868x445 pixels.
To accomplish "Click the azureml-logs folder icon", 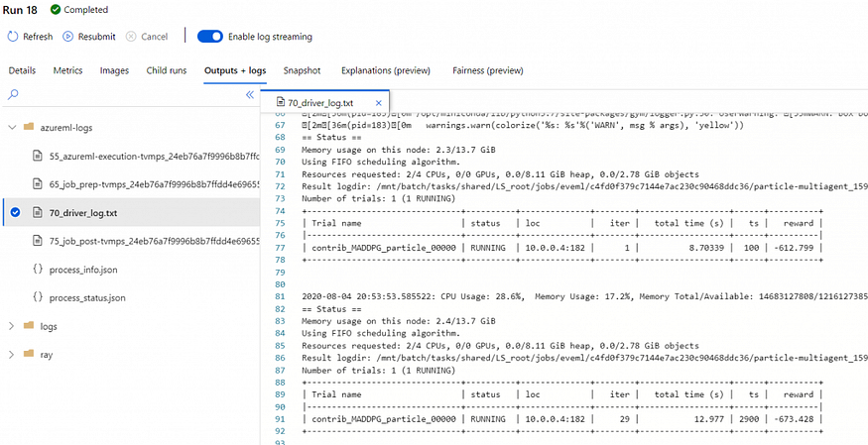I will click(x=30, y=127).
